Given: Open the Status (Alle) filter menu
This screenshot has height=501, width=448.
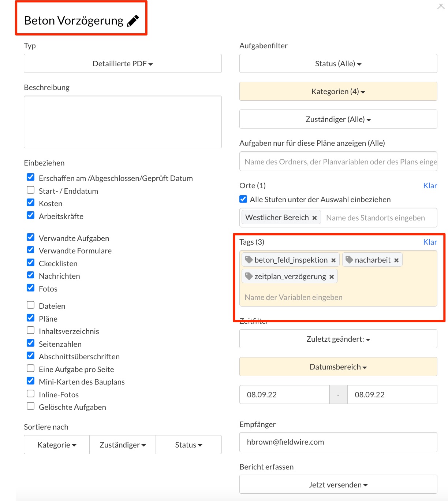Looking at the screenshot, I should click(x=338, y=63).
